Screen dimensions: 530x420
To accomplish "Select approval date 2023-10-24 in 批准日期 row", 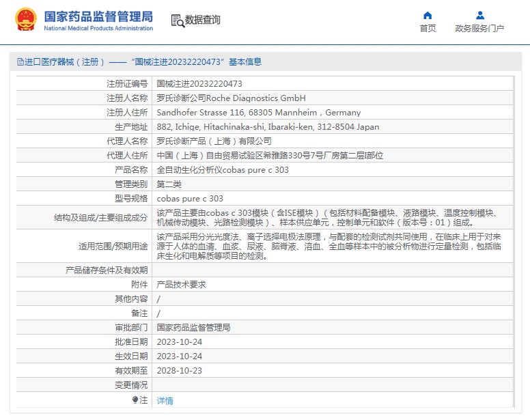I will click(x=179, y=342).
